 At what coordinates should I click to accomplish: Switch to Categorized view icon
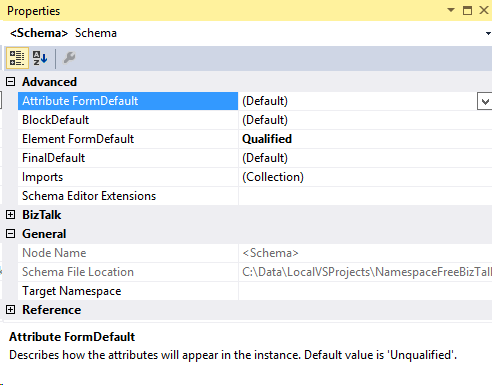coord(17,58)
